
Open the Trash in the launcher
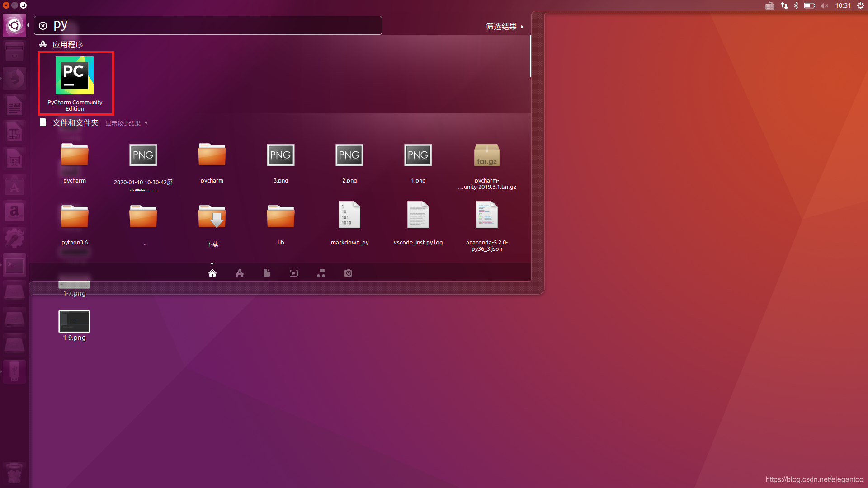pos(14,473)
